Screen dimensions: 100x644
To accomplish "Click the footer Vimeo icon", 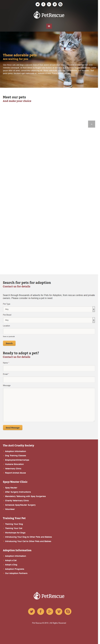I will 59,611.
